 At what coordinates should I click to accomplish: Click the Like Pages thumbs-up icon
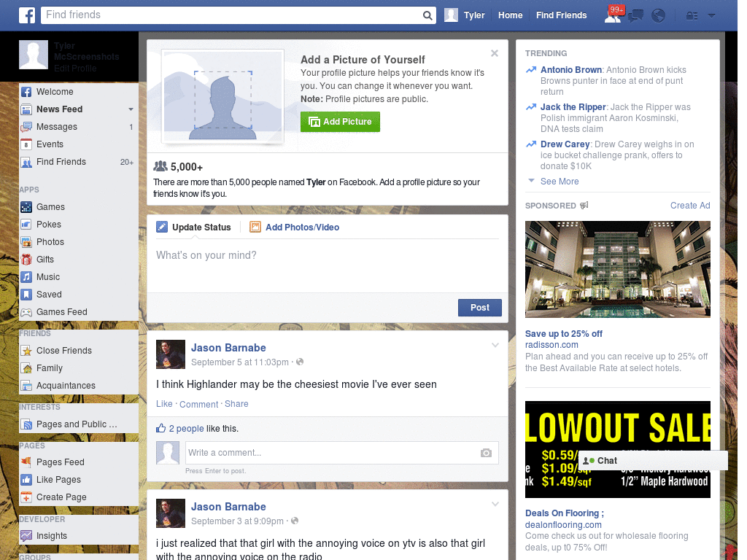tap(26, 480)
